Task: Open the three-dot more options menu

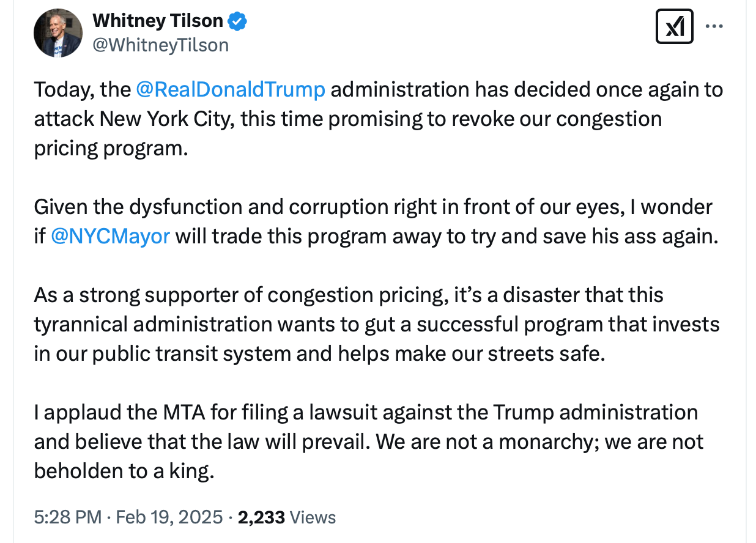Action: (714, 27)
